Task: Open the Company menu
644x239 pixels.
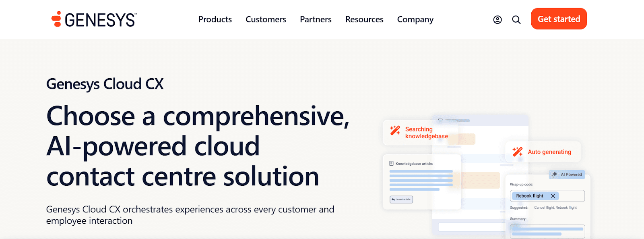Action: [415, 19]
